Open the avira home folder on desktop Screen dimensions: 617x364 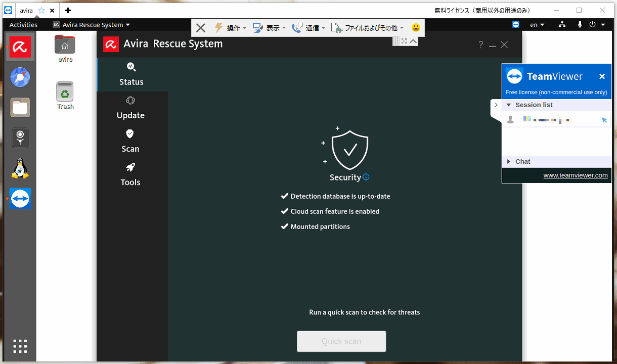[x=65, y=49]
